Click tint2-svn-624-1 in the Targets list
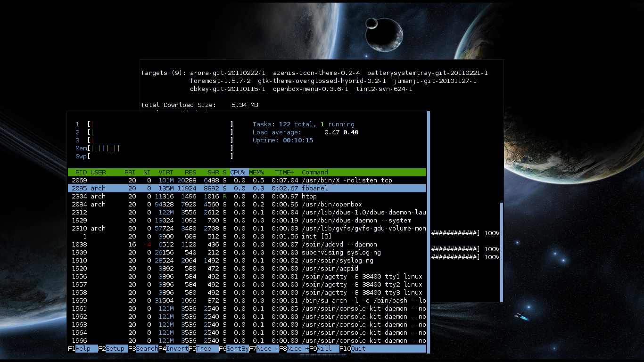Screen dimensions: 644x362 (x=384, y=89)
